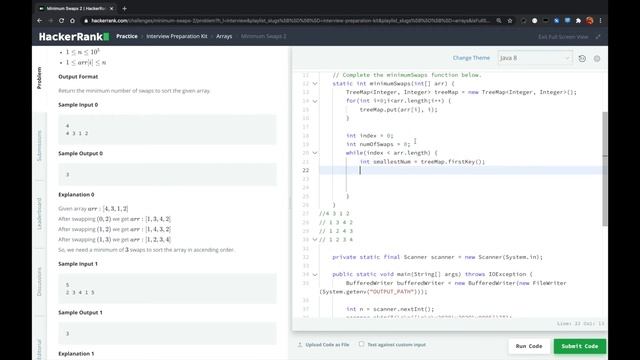Screen dimensions: 640x360
Task: Click the browser forward arrow
Action: pyautogui.click(x=50, y=20)
